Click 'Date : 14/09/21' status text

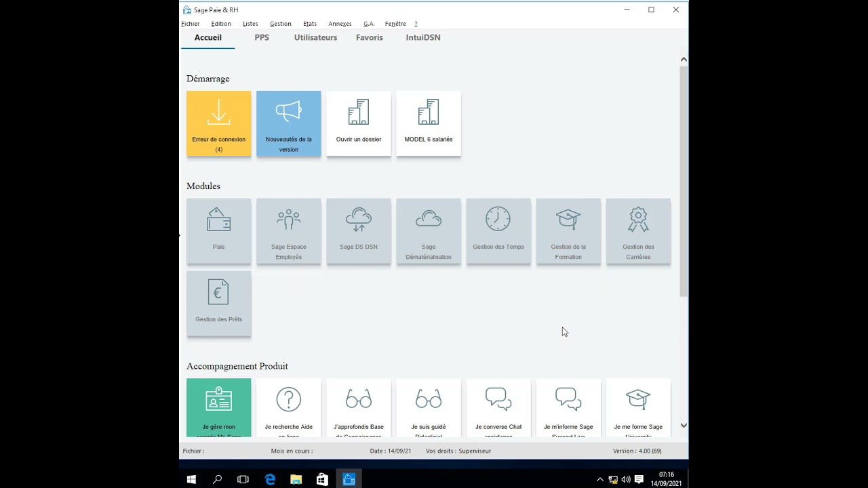pyautogui.click(x=390, y=451)
